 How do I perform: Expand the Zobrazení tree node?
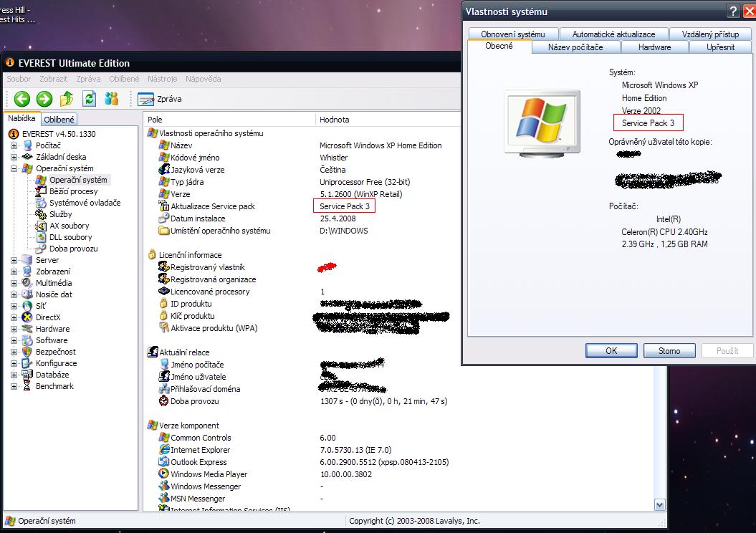[x=14, y=272]
